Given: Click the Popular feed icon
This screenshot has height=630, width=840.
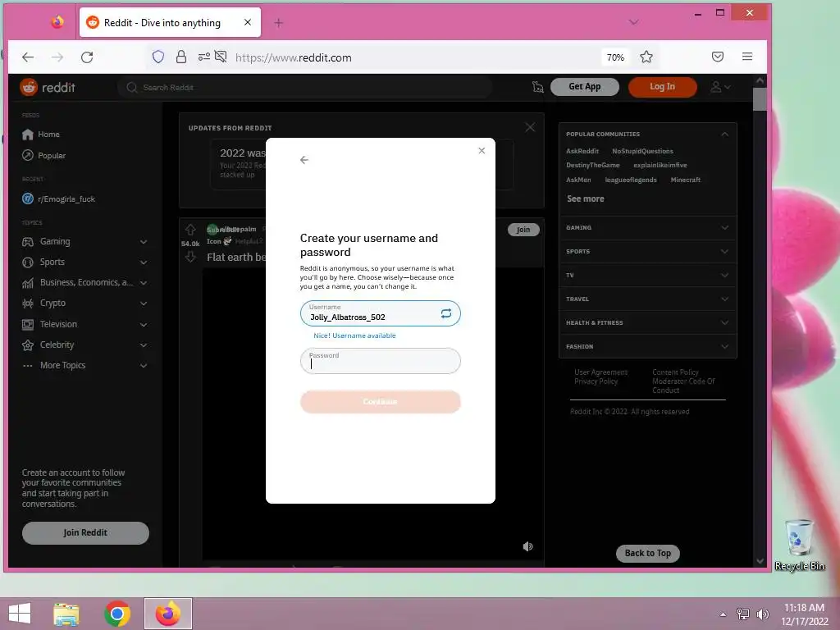Looking at the screenshot, I should point(28,155).
